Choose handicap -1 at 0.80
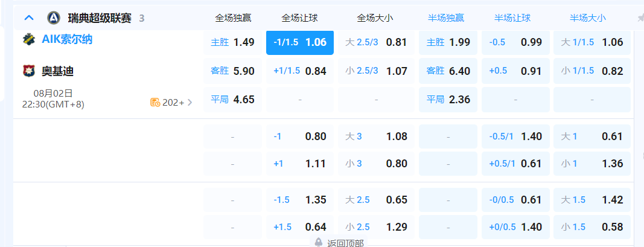Image resolution: width=644 pixels, height=247 pixels. tap(300, 136)
